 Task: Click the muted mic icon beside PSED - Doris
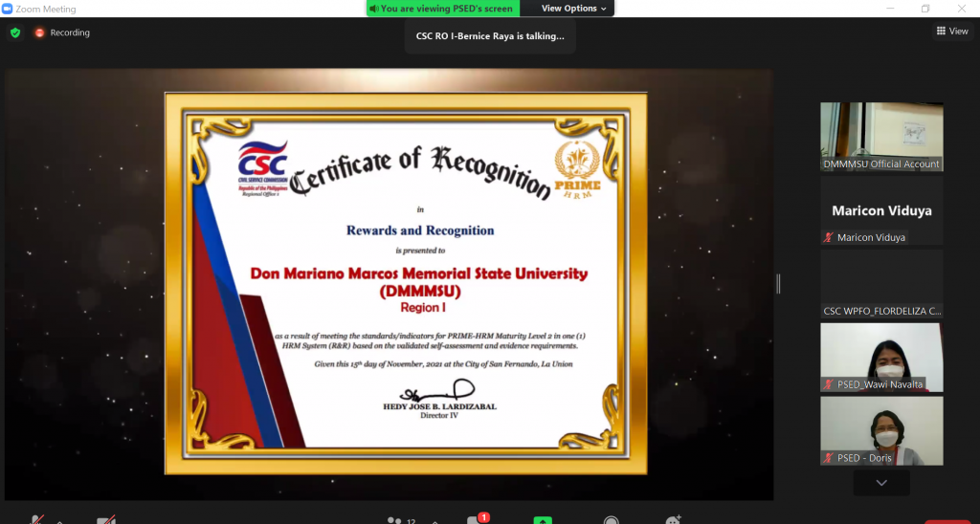pos(829,458)
